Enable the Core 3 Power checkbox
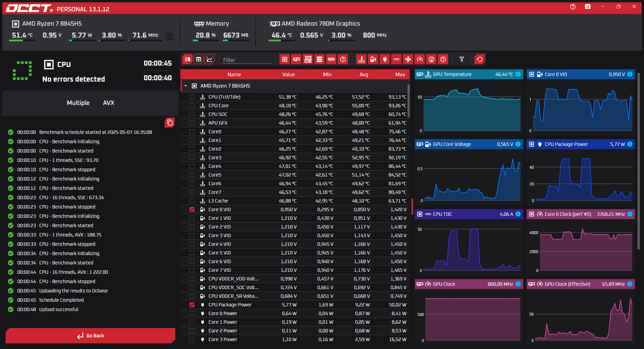This screenshot has width=644, height=349. [192, 339]
